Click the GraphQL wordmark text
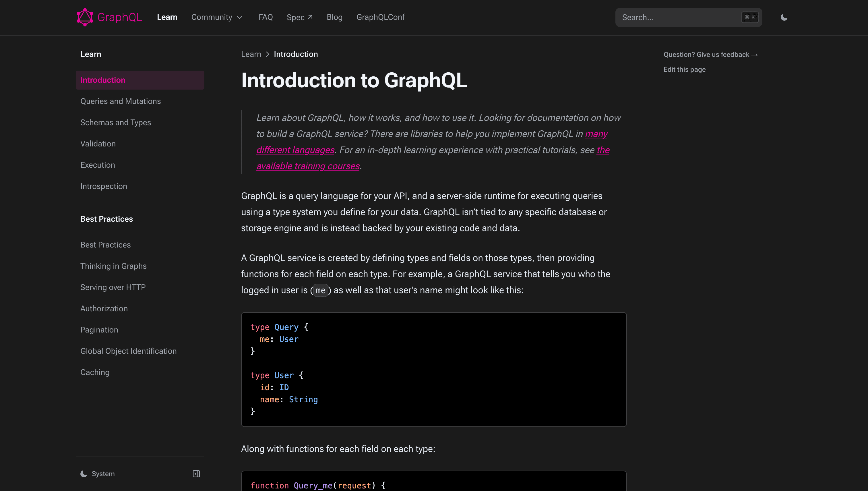The width and height of the screenshot is (868, 491). 120,17
